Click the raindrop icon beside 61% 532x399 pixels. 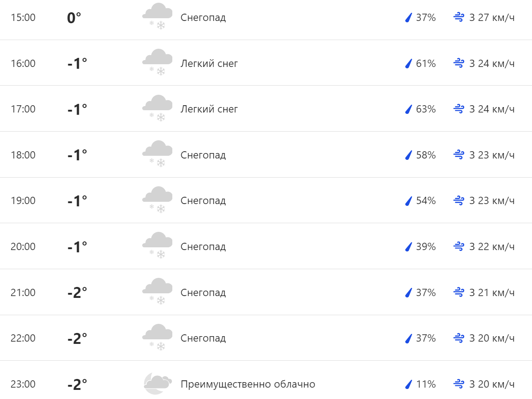(x=408, y=64)
